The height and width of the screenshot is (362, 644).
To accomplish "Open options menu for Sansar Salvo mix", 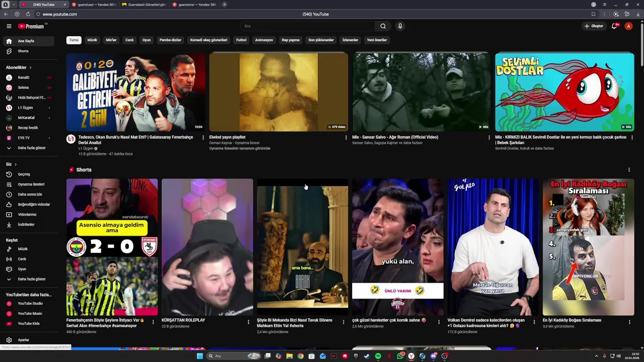I will (x=489, y=137).
